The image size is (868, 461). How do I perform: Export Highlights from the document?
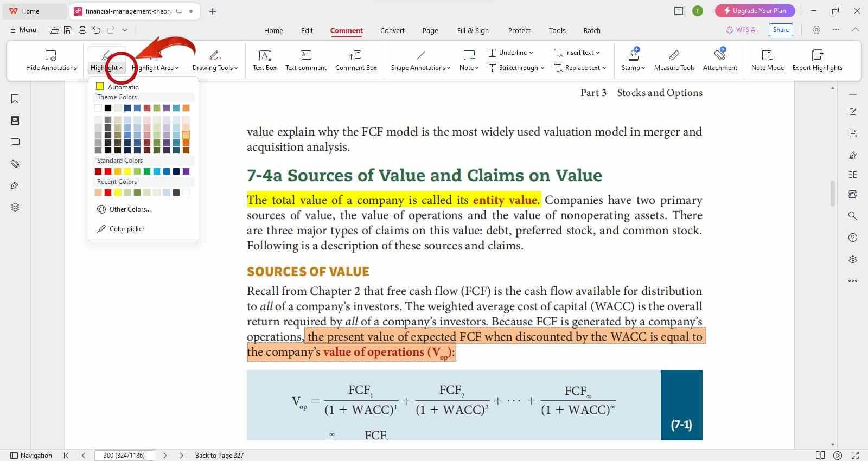(817, 60)
